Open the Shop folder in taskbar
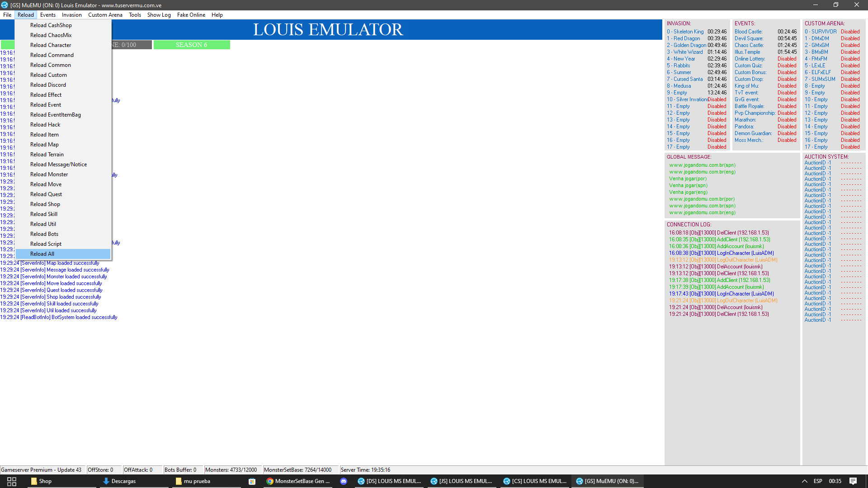Screen dimensions: 868x488 pyautogui.click(x=61, y=481)
